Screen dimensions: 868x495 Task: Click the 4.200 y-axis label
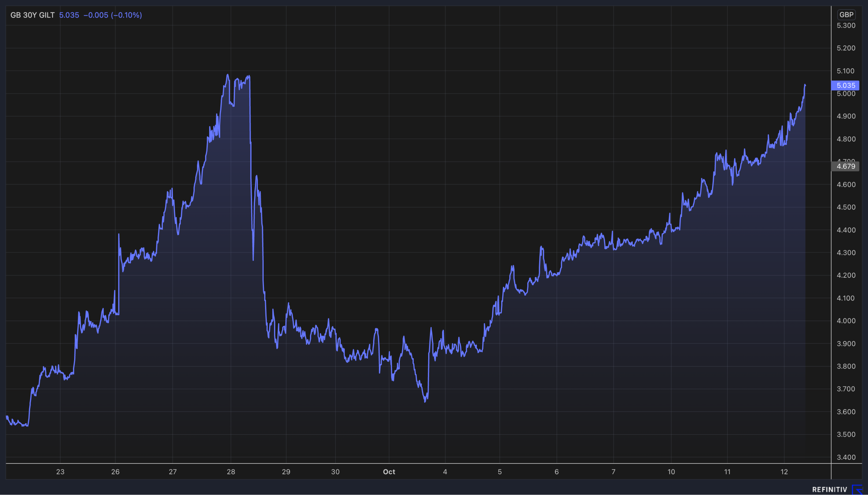846,275
